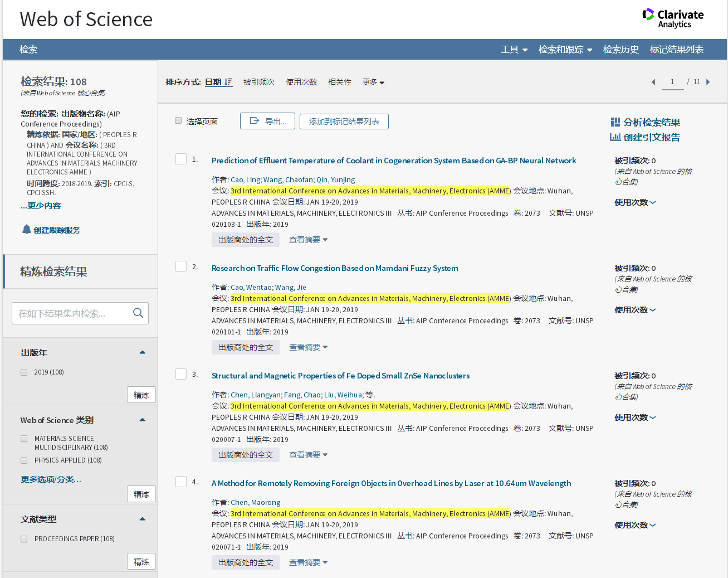
Task: Click the 创建引文报告 link
Action: [652, 137]
